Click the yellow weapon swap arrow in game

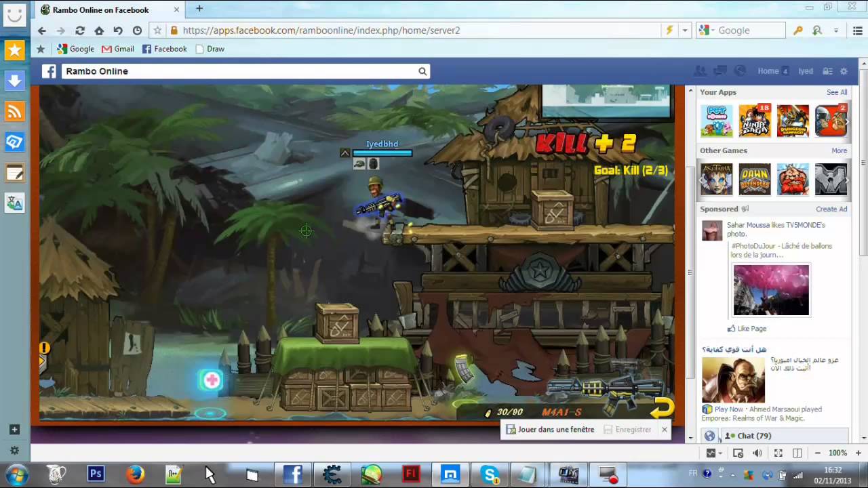pos(663,407)
